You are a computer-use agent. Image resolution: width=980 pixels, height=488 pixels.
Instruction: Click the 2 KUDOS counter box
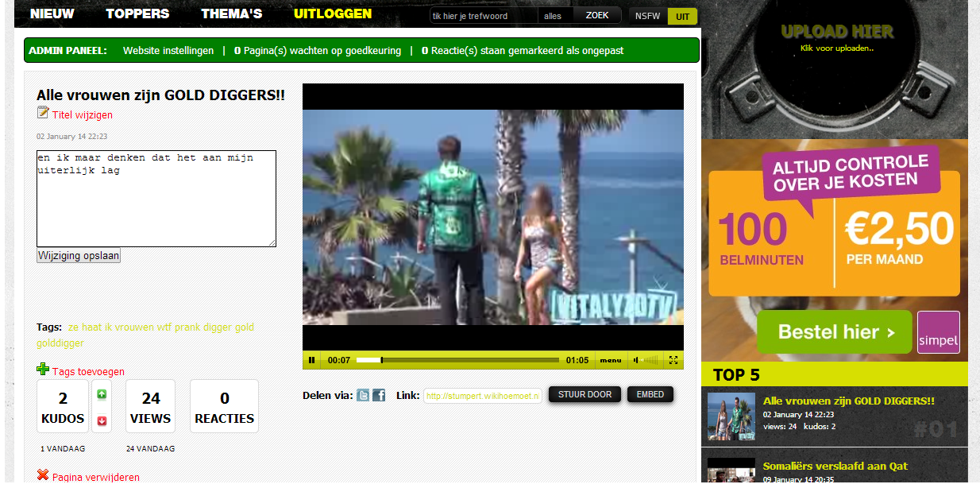(63, 406)
